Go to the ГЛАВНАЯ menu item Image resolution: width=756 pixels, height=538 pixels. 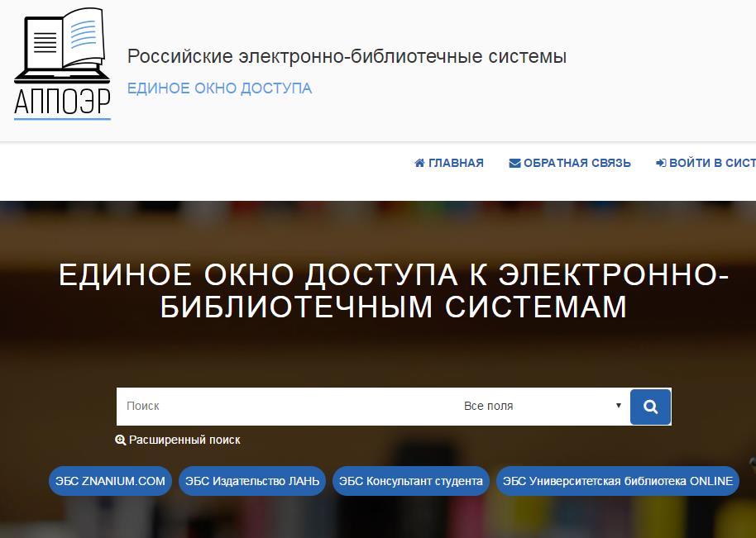click(x=456, y=163)
